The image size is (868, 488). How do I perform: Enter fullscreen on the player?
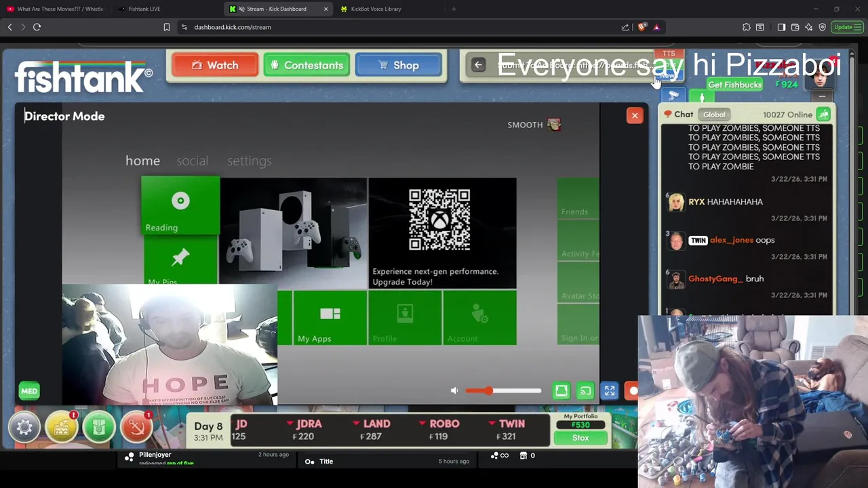[610, 391]
